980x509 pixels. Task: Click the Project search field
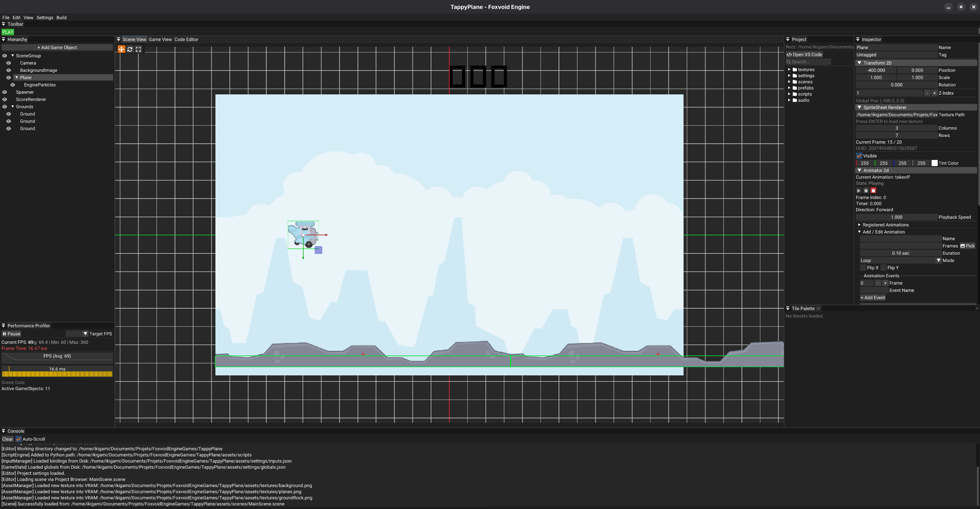[808, 62]
